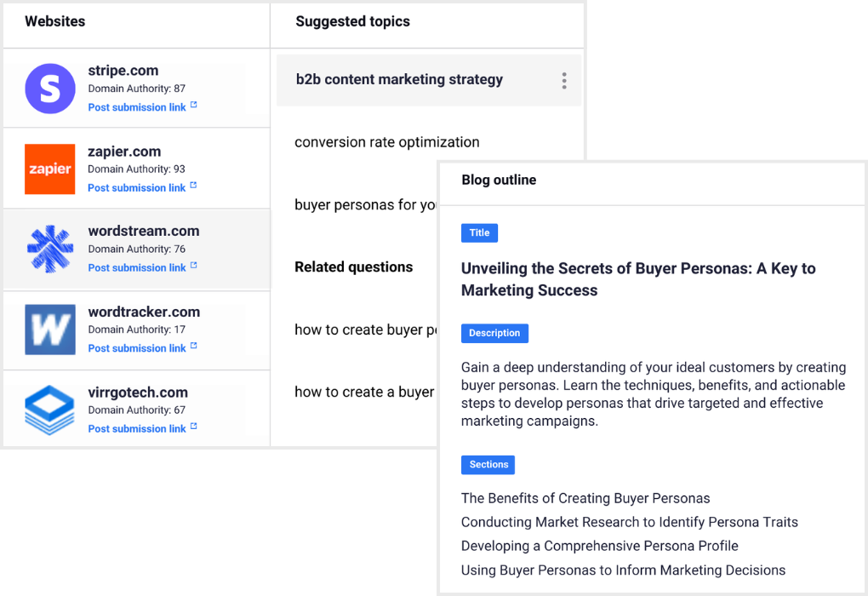Click 'Domain Authority: 67' for virrgotech.com
The image size is (868, 596).
137,410
